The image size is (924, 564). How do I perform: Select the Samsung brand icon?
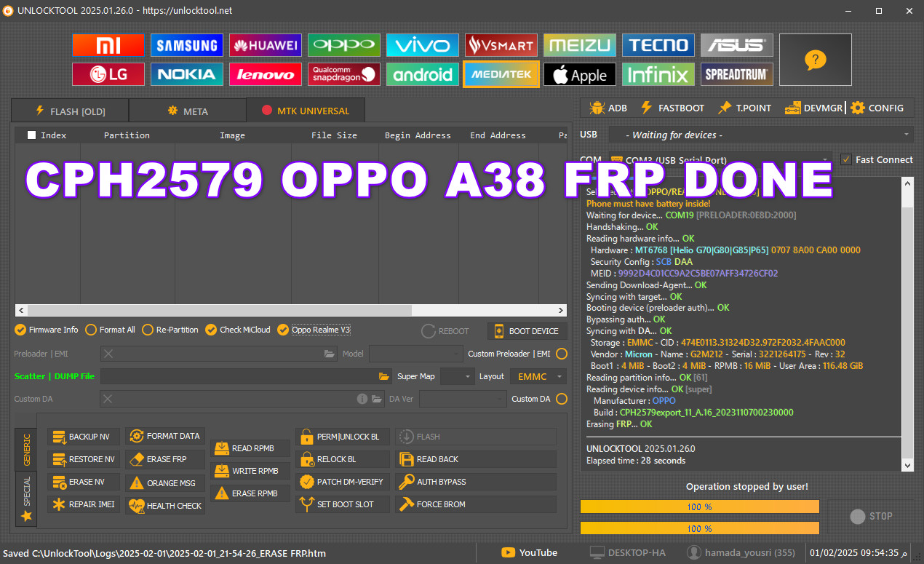tap(187, 45)
